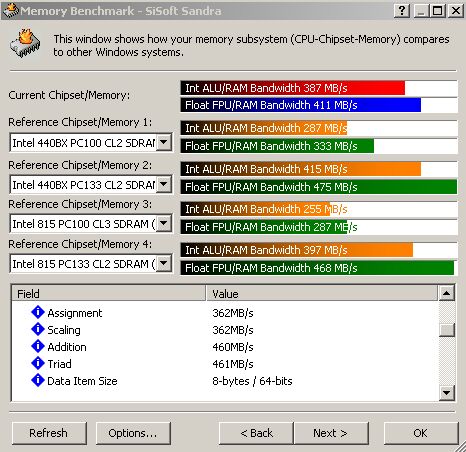Click the Memory Benchmark flaming chip icon

tap(25, 44)
